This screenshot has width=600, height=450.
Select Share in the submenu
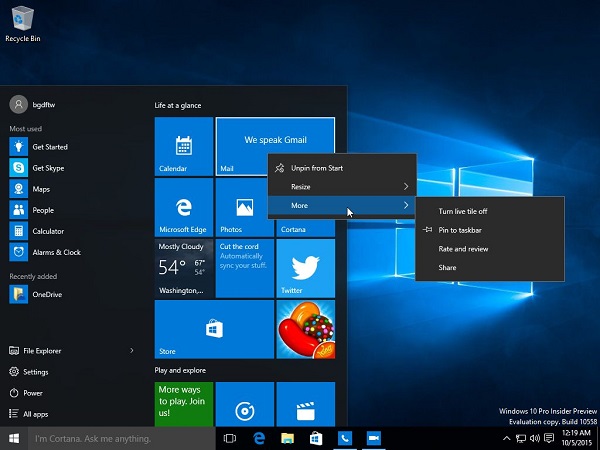tap(490, 267)
